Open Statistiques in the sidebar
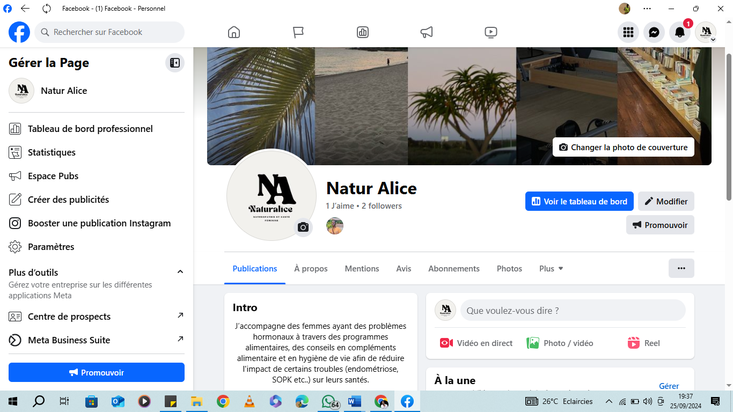733x412 pixels. point(96,152)
